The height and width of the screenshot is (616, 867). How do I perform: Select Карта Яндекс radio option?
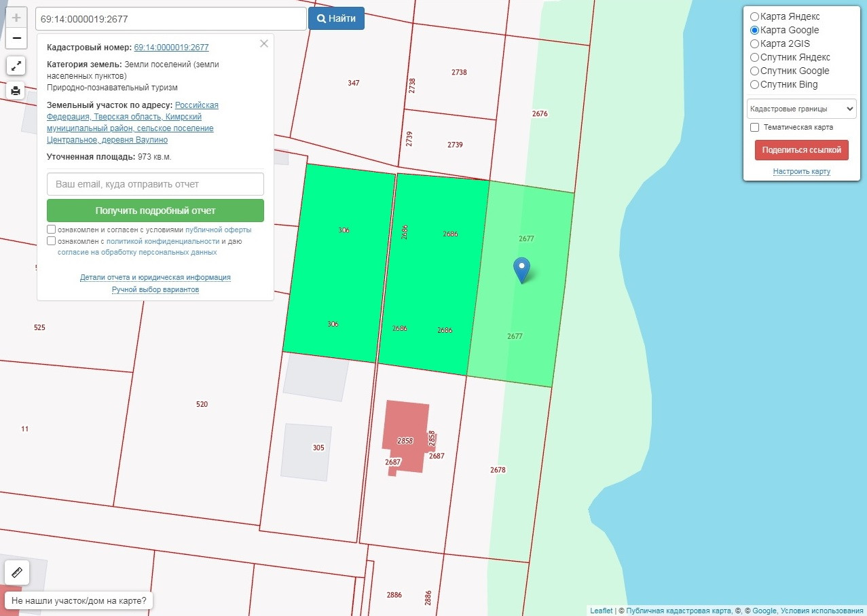[x=754, y=16]
